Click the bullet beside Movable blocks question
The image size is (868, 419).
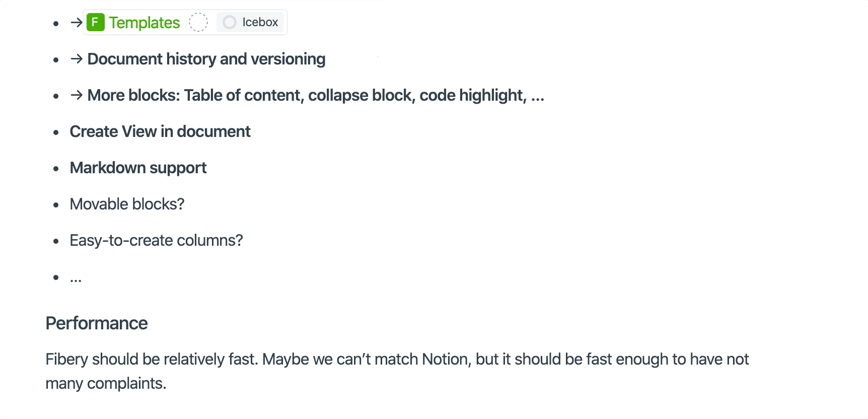56,204
